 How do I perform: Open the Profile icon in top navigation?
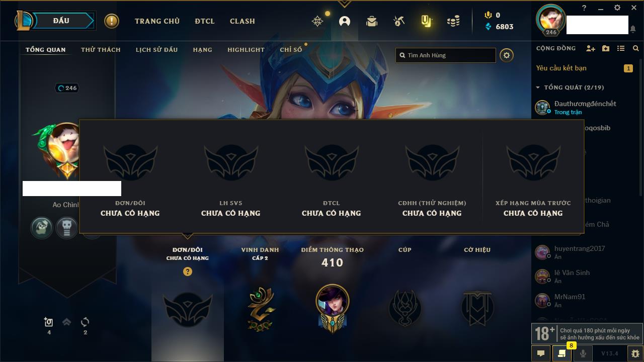tap(345, 21)
